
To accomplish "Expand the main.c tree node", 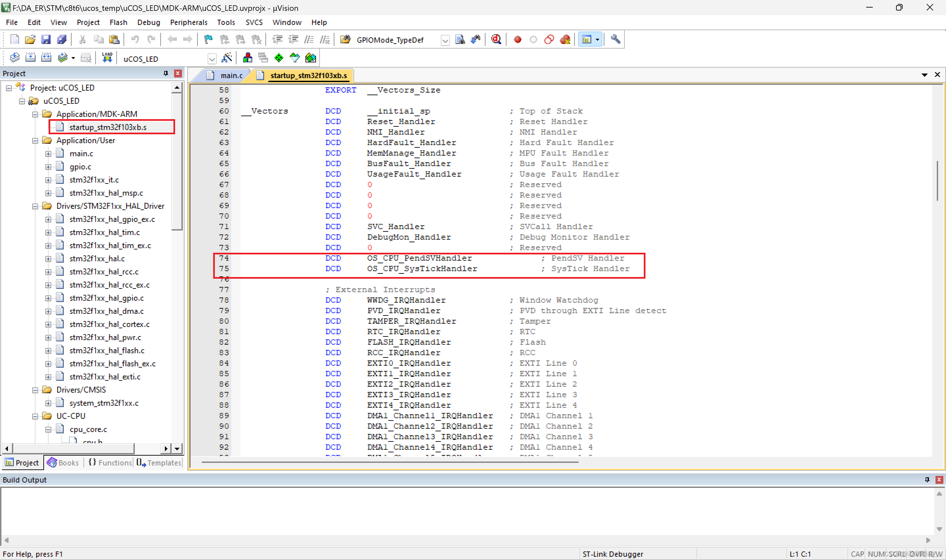I will (x=48, y=154).
